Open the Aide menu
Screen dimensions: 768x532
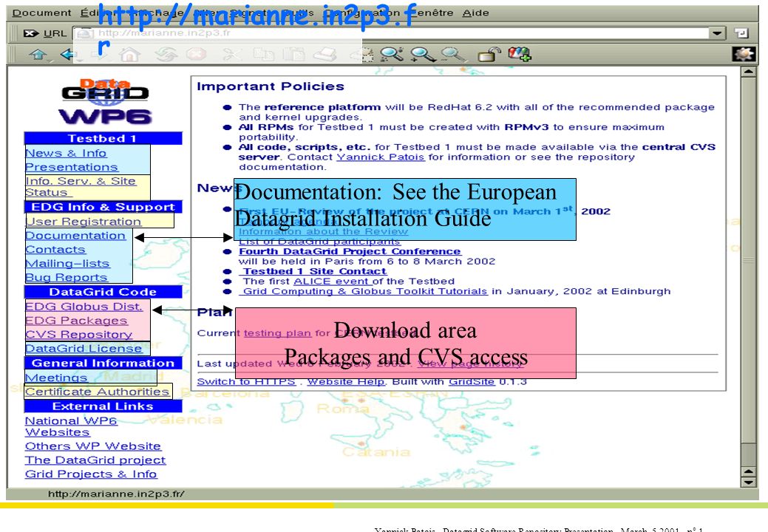click(475, 13)
